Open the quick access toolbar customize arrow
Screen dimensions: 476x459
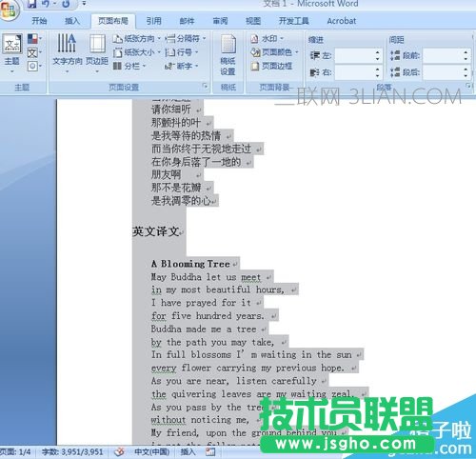tap(84, 4)
